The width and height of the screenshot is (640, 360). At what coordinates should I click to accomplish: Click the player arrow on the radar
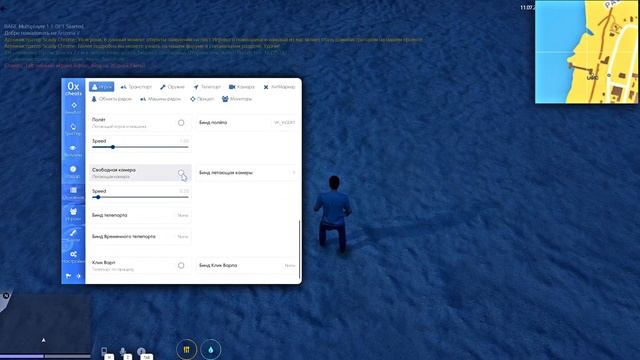(44, 340)
